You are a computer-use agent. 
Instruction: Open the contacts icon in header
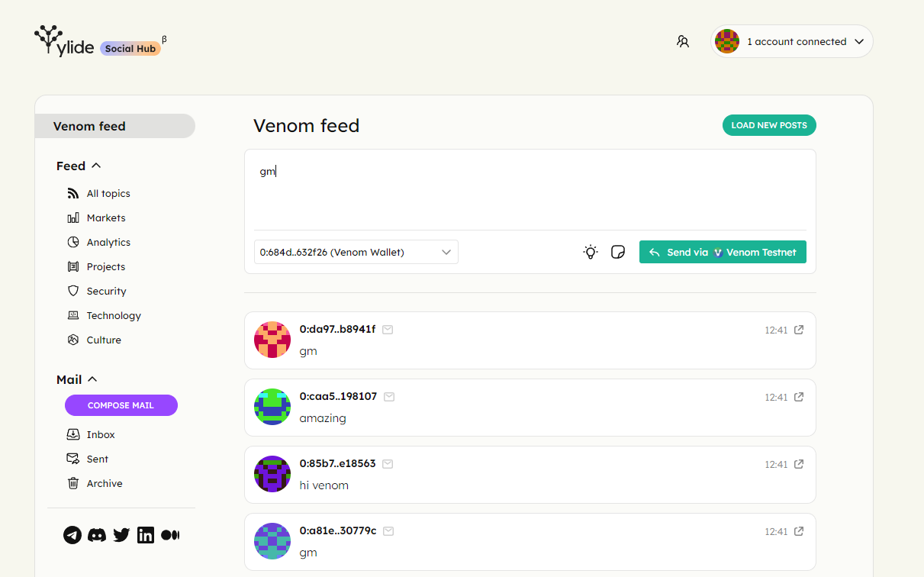point(683,41)
